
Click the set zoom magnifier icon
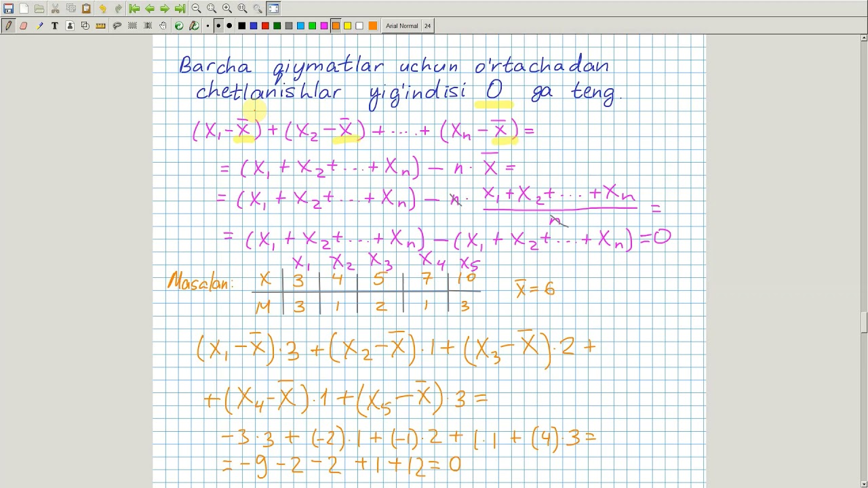pyautogui.click(x=258, y=9)
